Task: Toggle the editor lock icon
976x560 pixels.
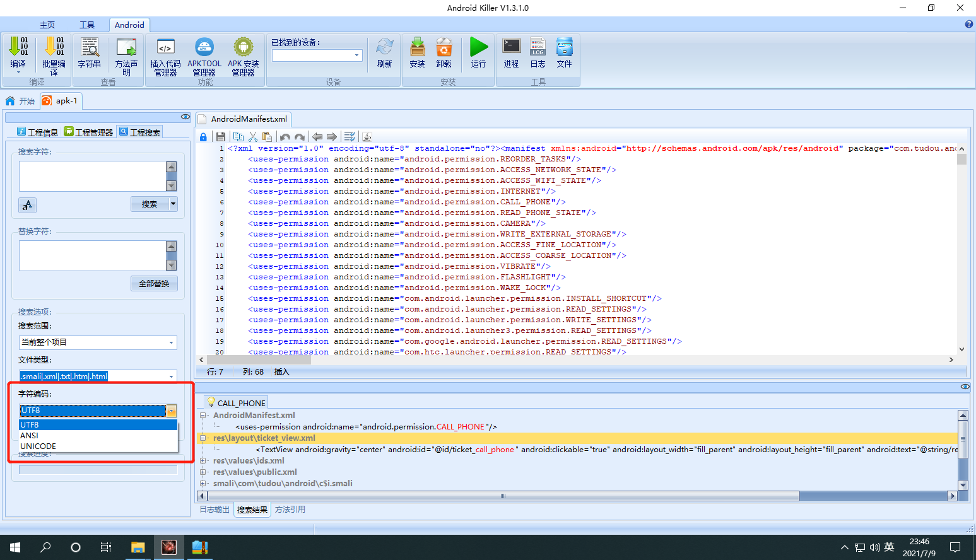Action: click(x=203, y=137)
